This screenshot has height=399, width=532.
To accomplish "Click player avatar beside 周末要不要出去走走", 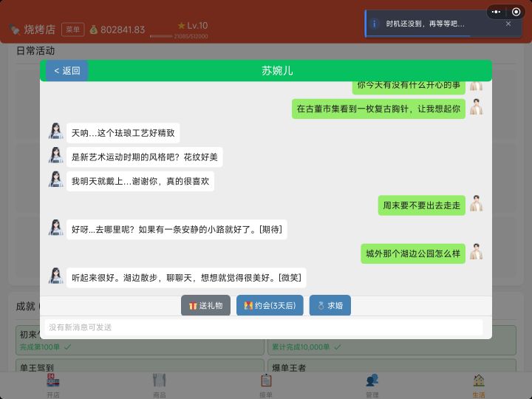I will tap(477, 203).
